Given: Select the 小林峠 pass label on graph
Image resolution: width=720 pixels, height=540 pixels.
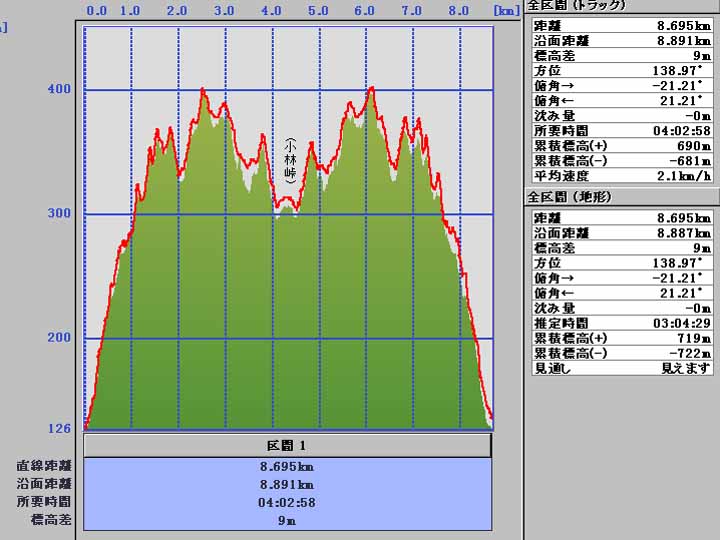Looking at the screenshot, I should 290,161.
